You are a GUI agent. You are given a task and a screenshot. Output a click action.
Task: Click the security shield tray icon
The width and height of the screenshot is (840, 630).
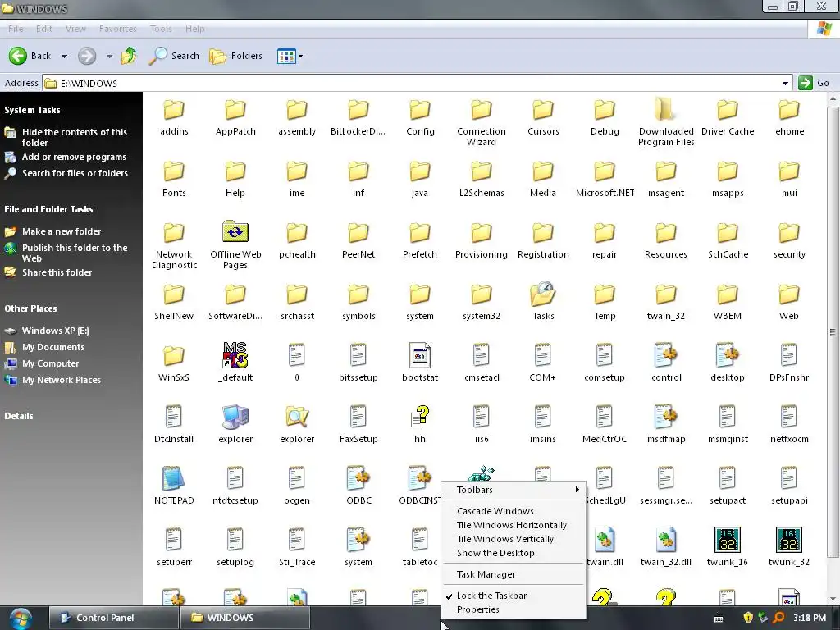pyautogui.click(x=748, y=618)
